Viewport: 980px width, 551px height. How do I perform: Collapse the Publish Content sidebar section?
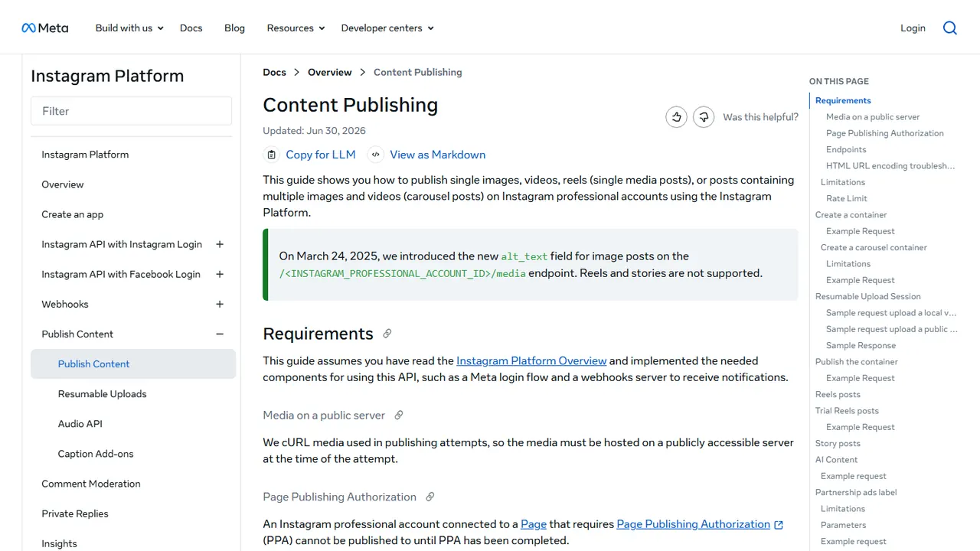coord(220,334)
